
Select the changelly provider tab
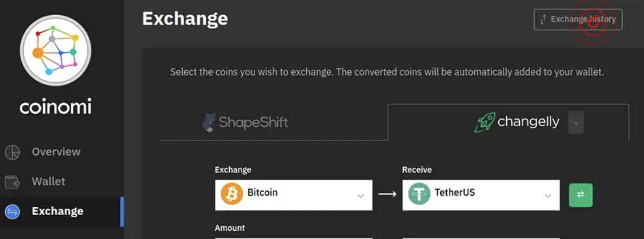(x=527, y=122)
